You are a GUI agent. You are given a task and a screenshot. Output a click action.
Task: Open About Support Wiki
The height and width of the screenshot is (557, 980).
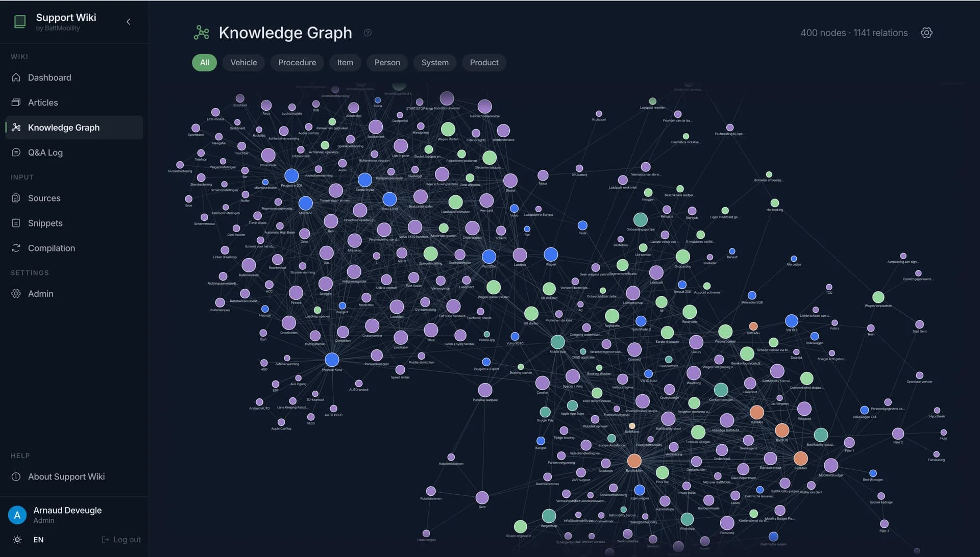[75, 476]
